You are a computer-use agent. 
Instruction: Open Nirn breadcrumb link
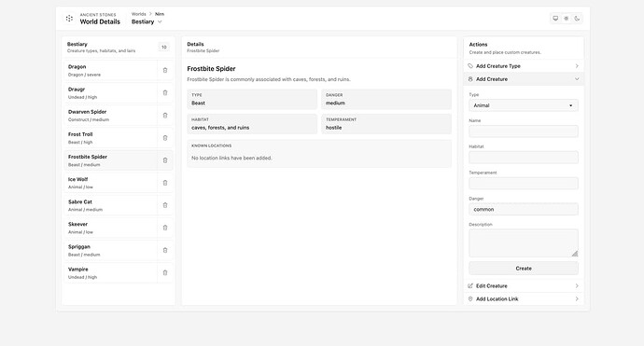160,14
